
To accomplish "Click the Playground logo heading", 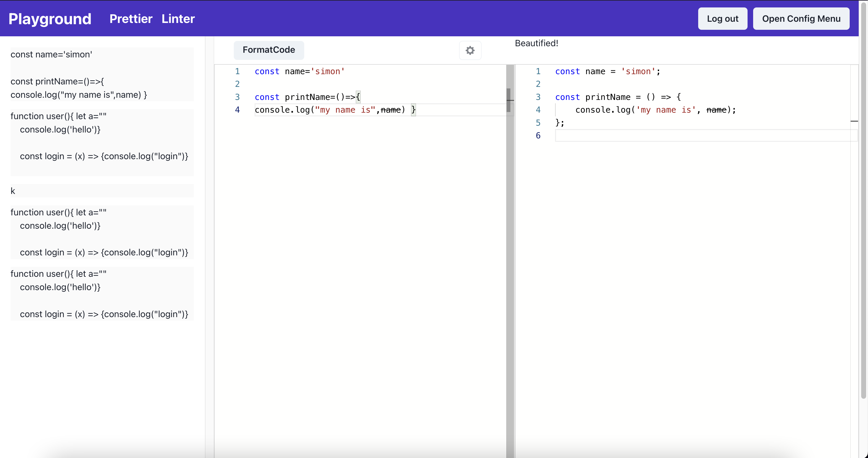I will [x=50, y=19].
